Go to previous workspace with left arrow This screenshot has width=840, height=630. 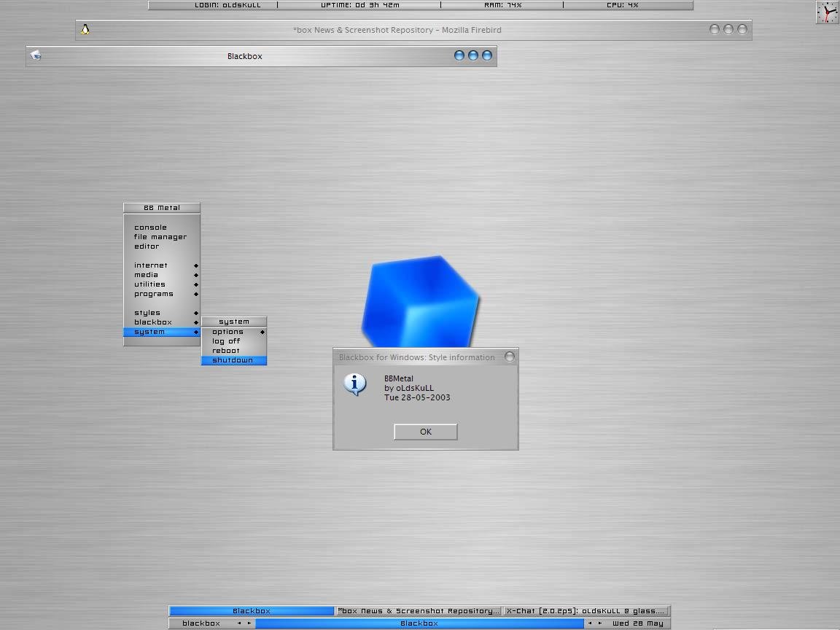click(x=239, y=623)
